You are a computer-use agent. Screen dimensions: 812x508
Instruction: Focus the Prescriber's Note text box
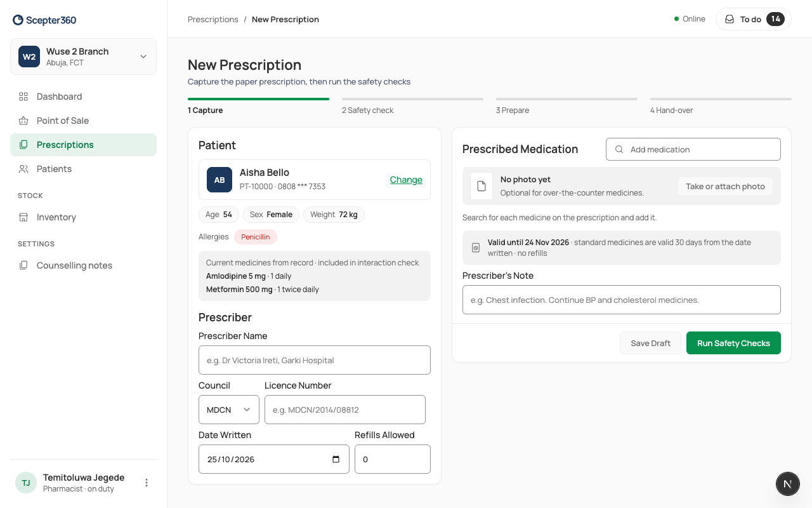(622, 300)
